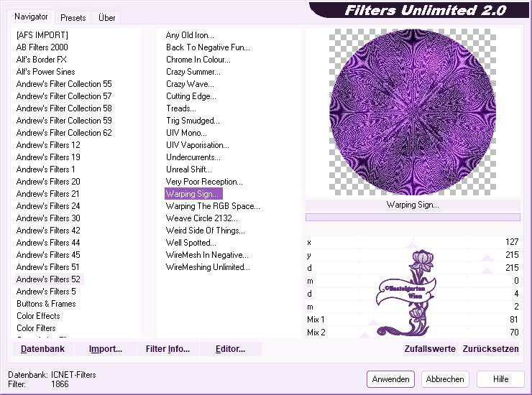
Task: Click the Import... button
Action: point(106,349)
